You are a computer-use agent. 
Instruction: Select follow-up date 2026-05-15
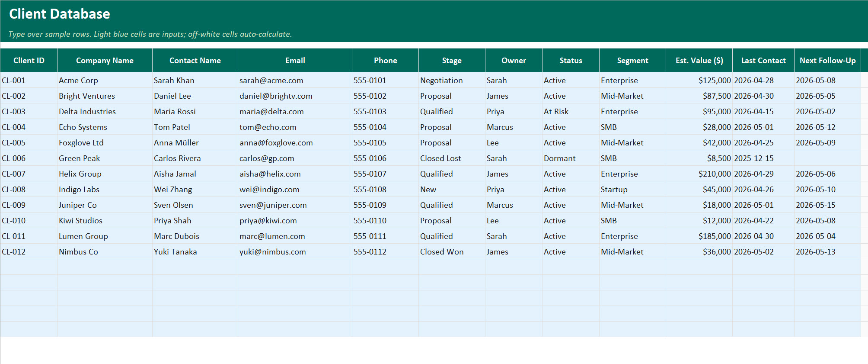pos(827,205)
